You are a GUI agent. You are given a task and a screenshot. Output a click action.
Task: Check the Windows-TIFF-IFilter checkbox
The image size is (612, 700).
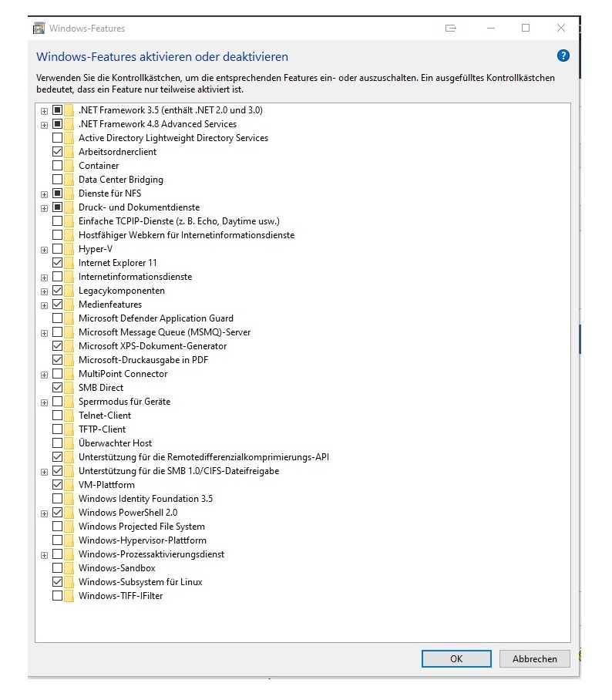tap(57, 595)
